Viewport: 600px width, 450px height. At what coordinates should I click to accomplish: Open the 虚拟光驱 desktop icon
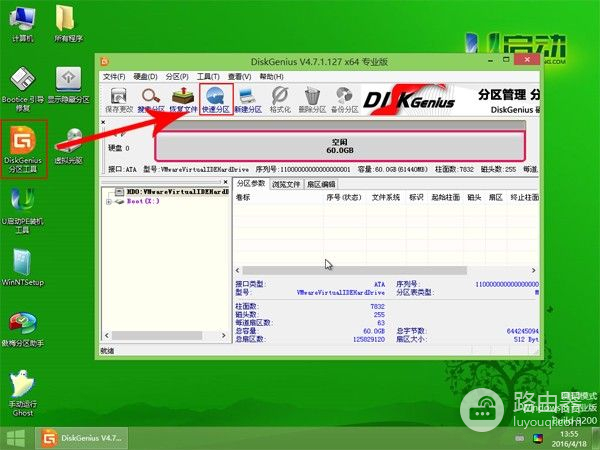coord(68,146)
